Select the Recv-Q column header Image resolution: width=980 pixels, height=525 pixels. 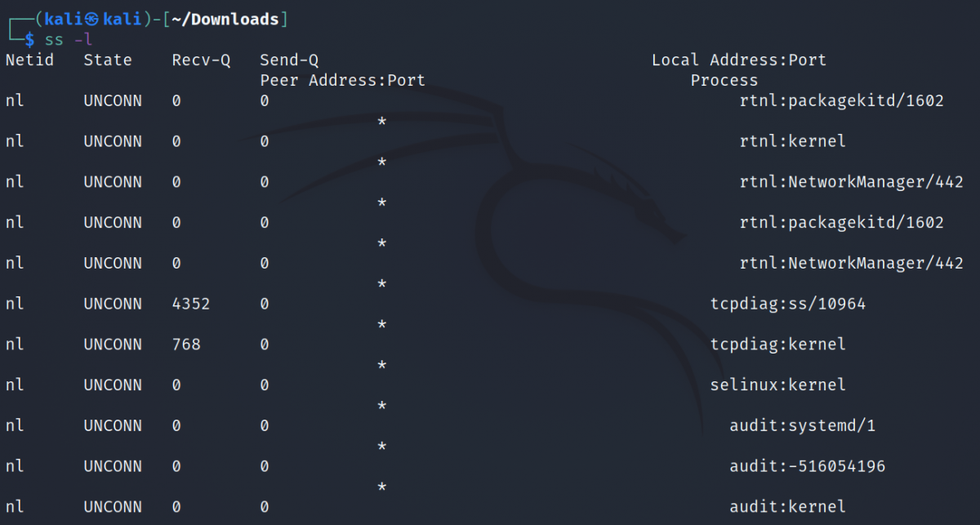pos(201,60)
